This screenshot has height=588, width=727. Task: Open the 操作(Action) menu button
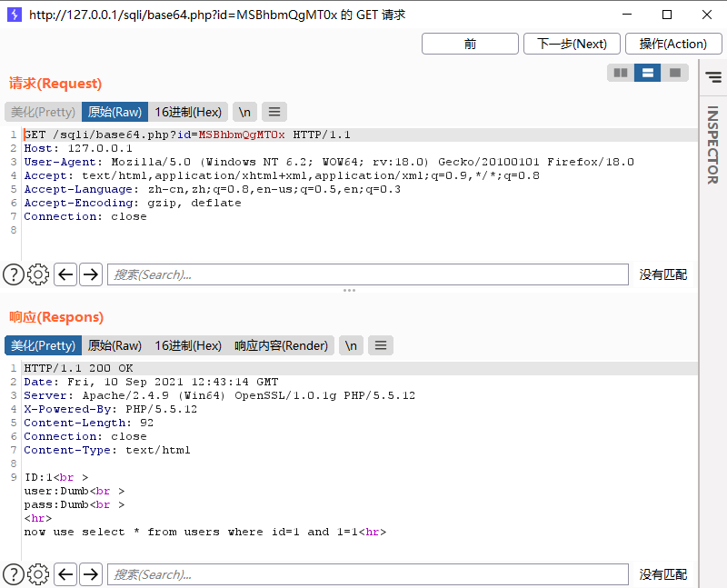click(x=673, y=44)
